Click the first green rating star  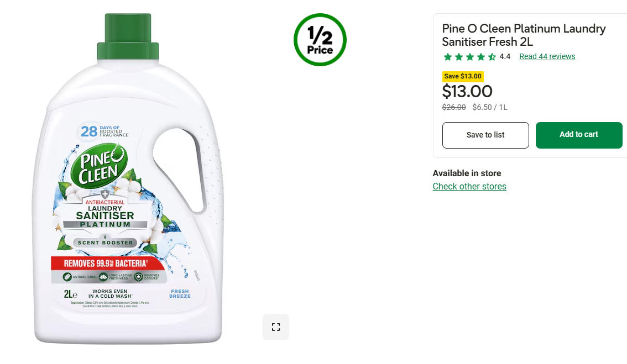point(448,57)
